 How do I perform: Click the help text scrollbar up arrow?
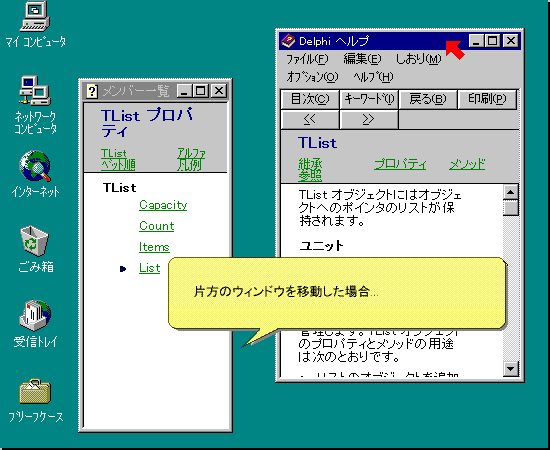pos(510,192)
